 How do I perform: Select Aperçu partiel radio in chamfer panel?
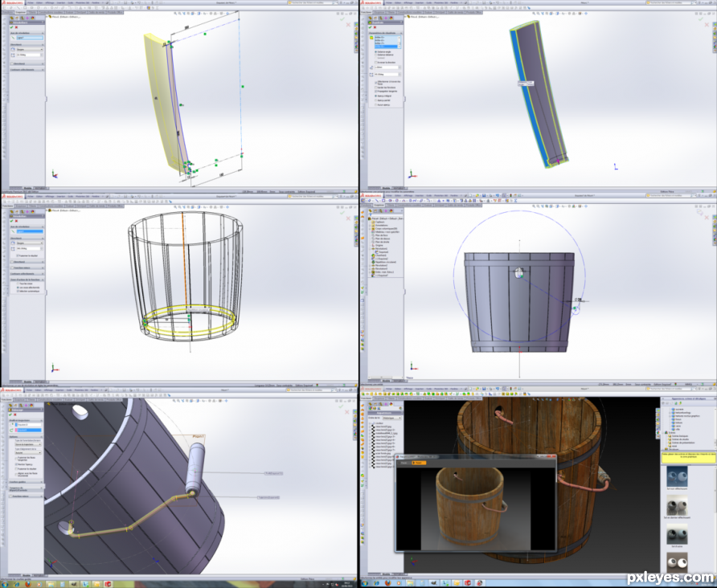tap(376, 100)
